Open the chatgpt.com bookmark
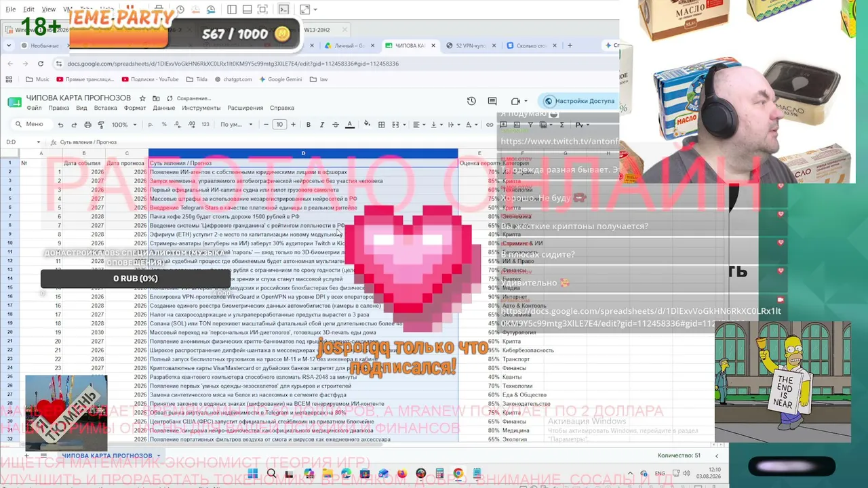 pos(232,79)
